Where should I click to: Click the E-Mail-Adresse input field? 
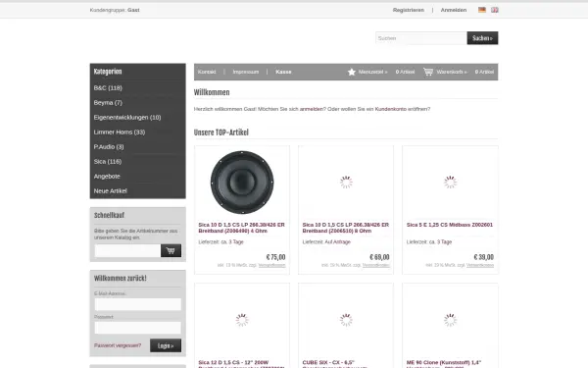pos(137,304)
